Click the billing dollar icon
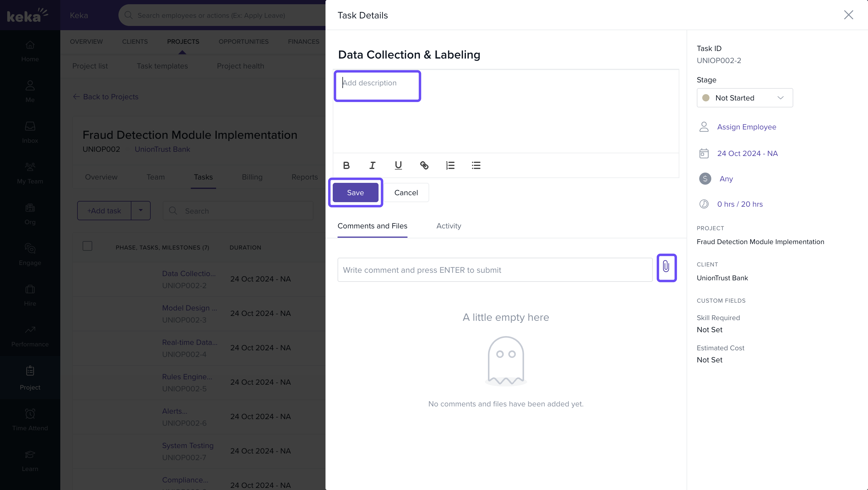Image resolution: width=868 pixels, height=490 pixels. coord(705,179)
